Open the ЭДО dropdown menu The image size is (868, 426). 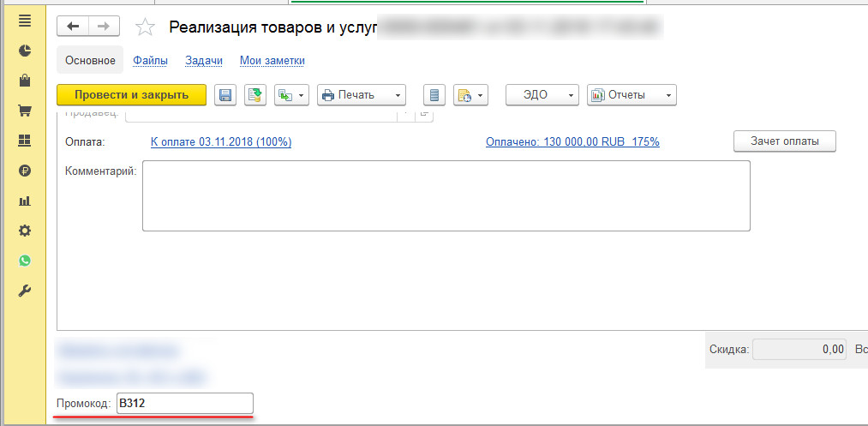pos(542,95)
